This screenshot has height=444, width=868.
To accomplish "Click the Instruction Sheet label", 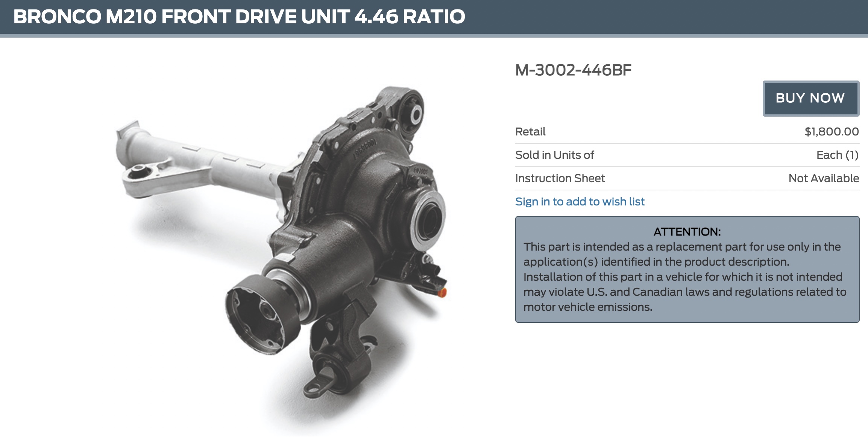I will click(x=560, y=178).
